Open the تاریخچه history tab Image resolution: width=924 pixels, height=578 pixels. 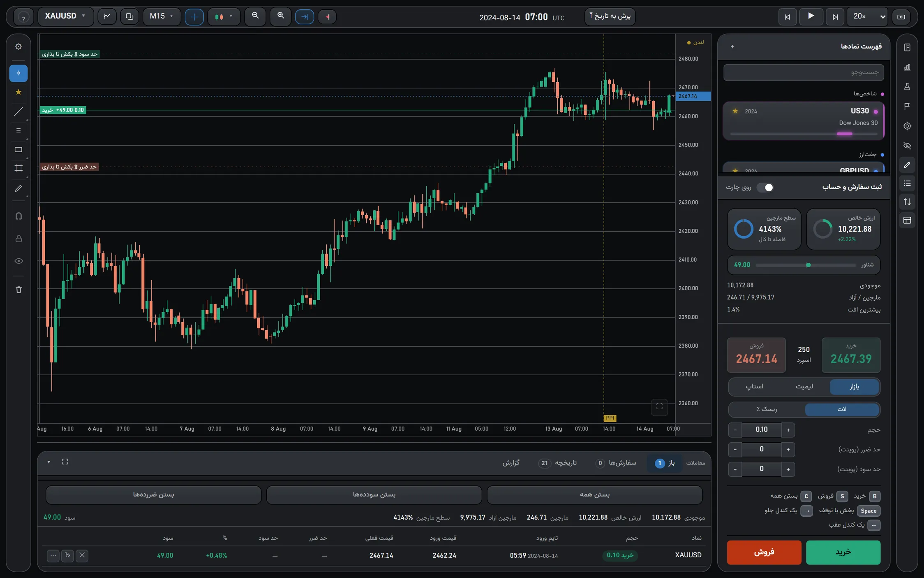557,463
